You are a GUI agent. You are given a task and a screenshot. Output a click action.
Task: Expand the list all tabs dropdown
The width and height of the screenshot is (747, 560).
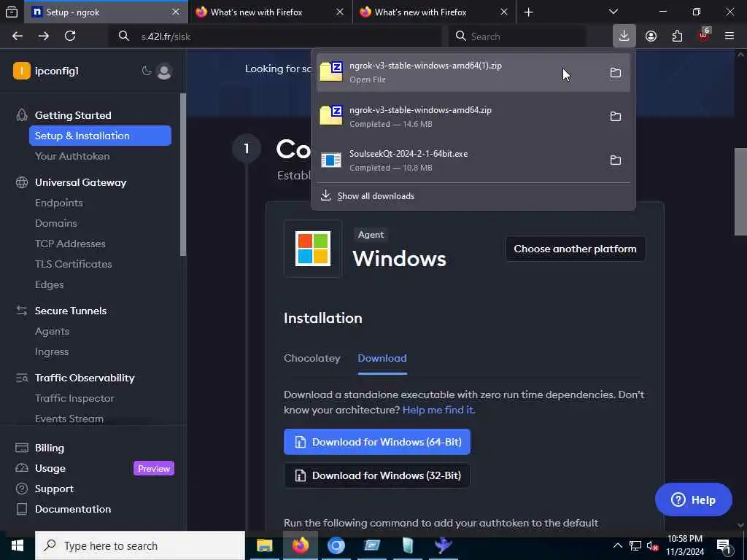click(x=614, y=12)
